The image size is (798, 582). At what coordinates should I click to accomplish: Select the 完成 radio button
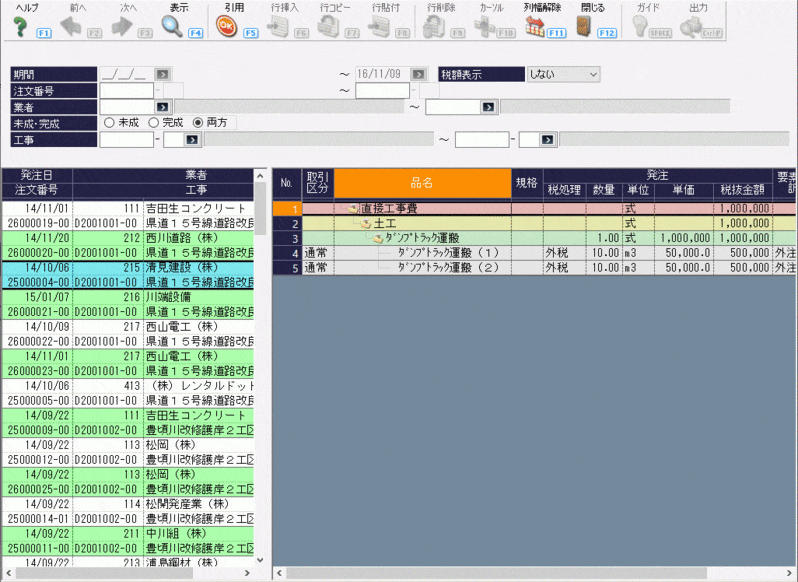pyautogui.click(x=154, y=122)
